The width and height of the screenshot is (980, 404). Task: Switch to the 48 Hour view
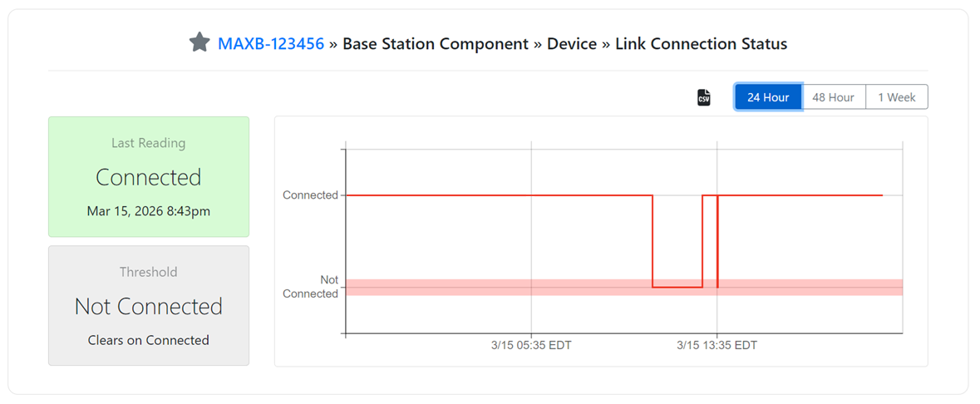coord(833,97)
